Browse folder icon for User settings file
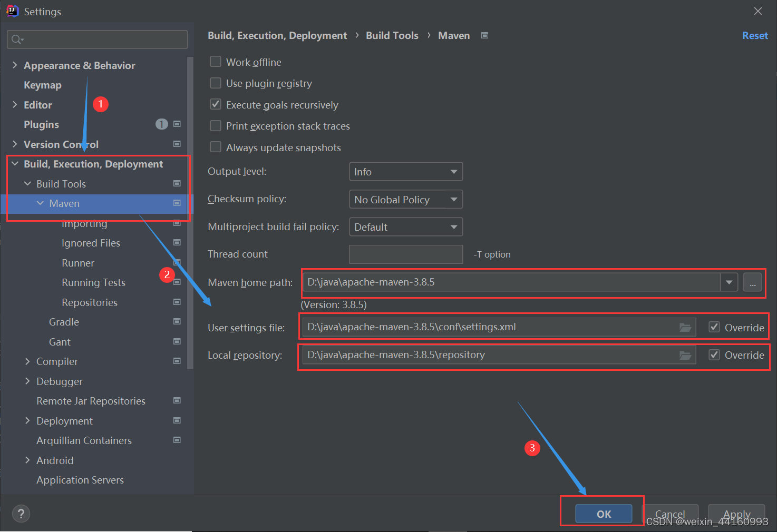777x532 pixels. 685,327
